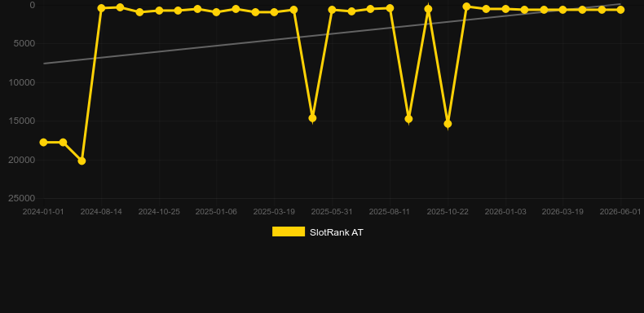Click the yellow SlotRank AT legend swatch

tap(289, 231)
